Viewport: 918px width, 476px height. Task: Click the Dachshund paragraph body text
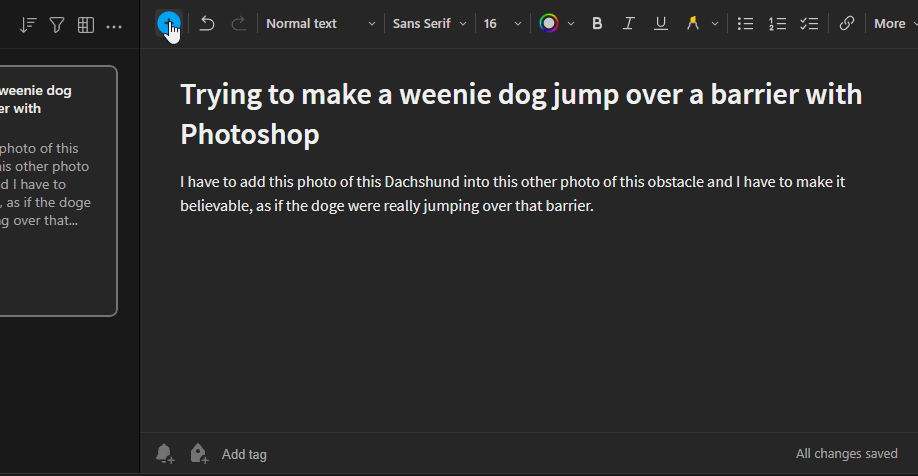512,194
